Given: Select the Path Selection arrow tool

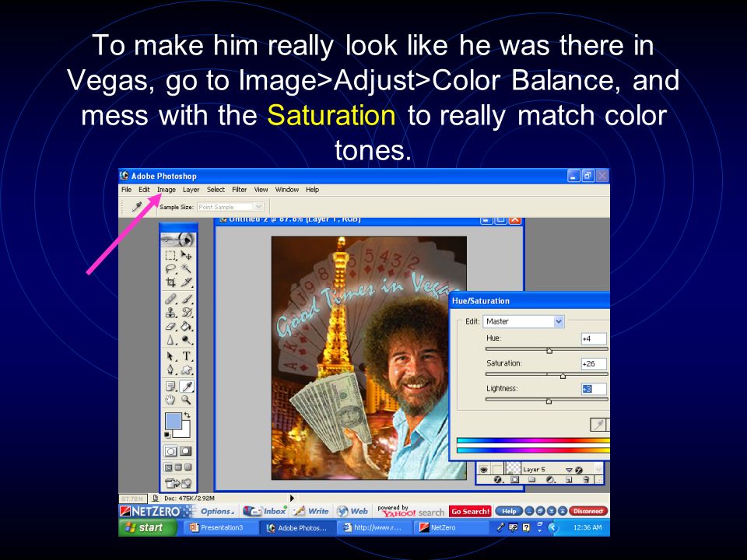Looking at the screenshot, I should [x=170, y=356].
